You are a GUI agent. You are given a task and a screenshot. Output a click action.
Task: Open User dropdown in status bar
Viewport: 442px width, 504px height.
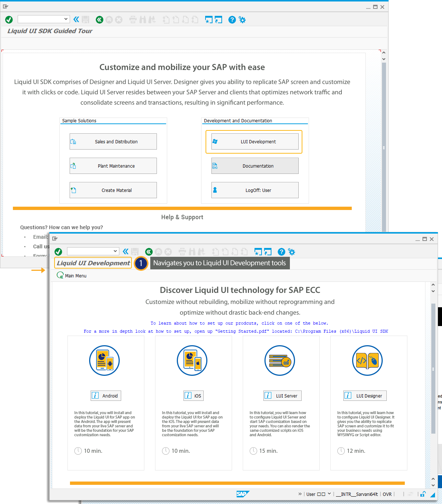[329, 494]
